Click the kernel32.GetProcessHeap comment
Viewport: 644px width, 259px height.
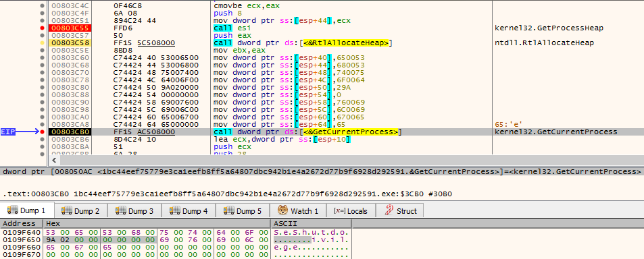click(x=549, y=28)
